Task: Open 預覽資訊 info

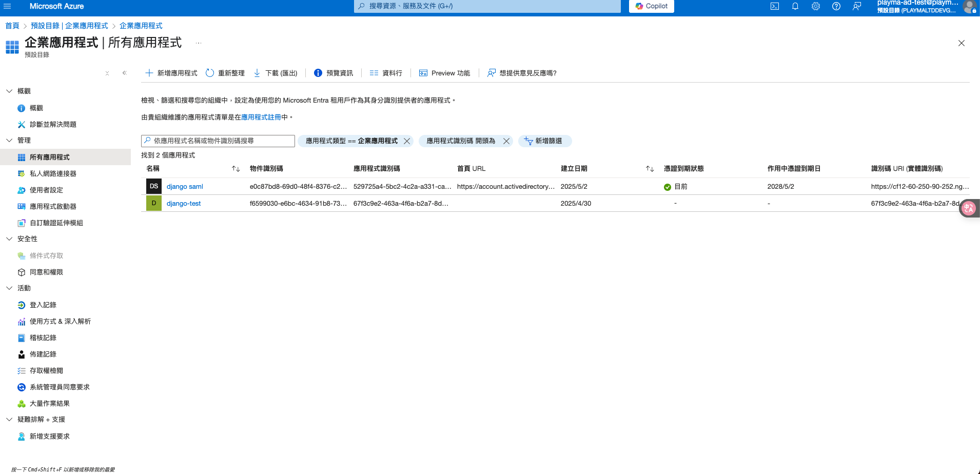Action: pyautogui.click(x=334, y=73)
